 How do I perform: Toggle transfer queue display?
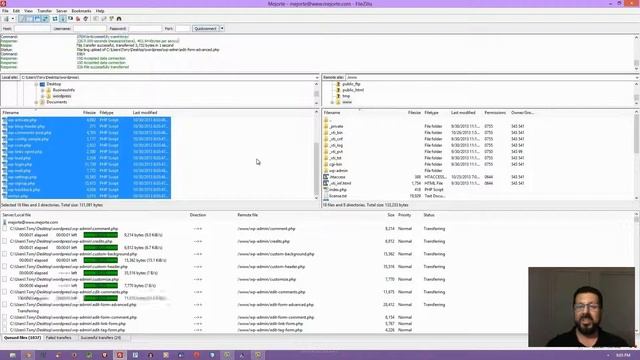(x=45, y=19)
